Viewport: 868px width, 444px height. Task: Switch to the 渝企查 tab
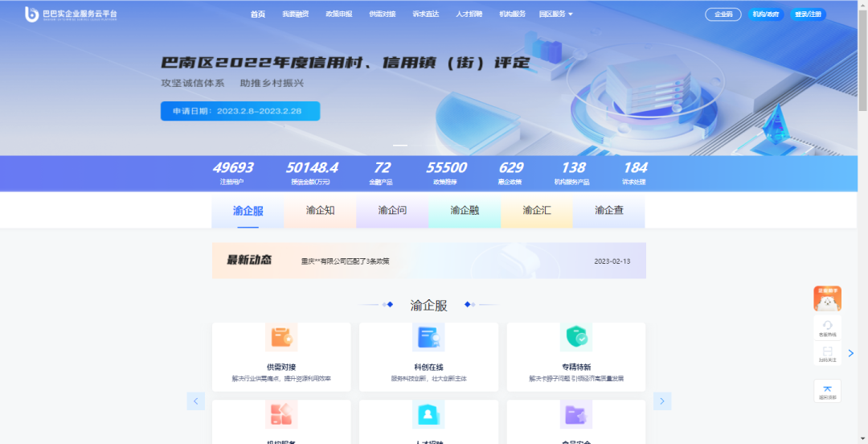pyautogui.click(x=608, y=211)
